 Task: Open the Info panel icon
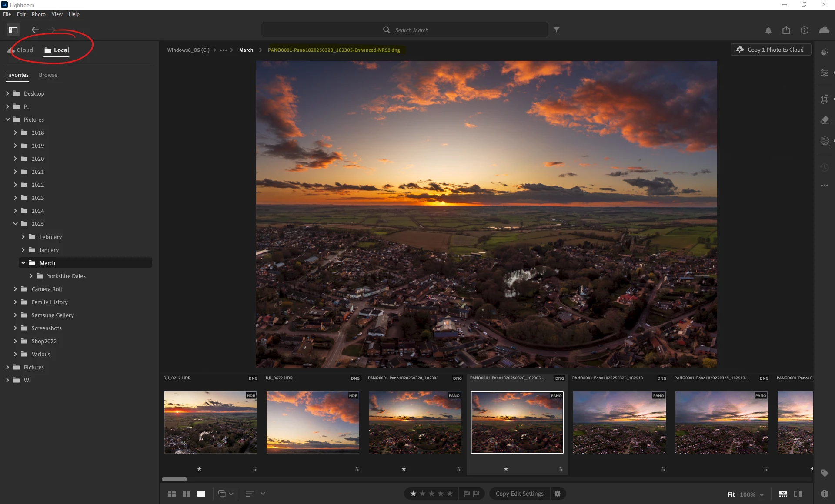coord(824,494)
